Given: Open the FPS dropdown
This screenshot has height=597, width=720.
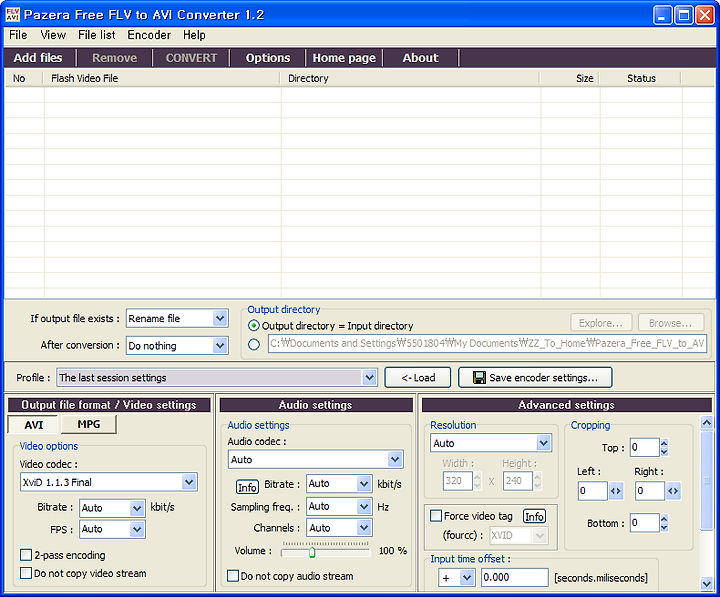Looking at the screenshot, I should 137,529.
